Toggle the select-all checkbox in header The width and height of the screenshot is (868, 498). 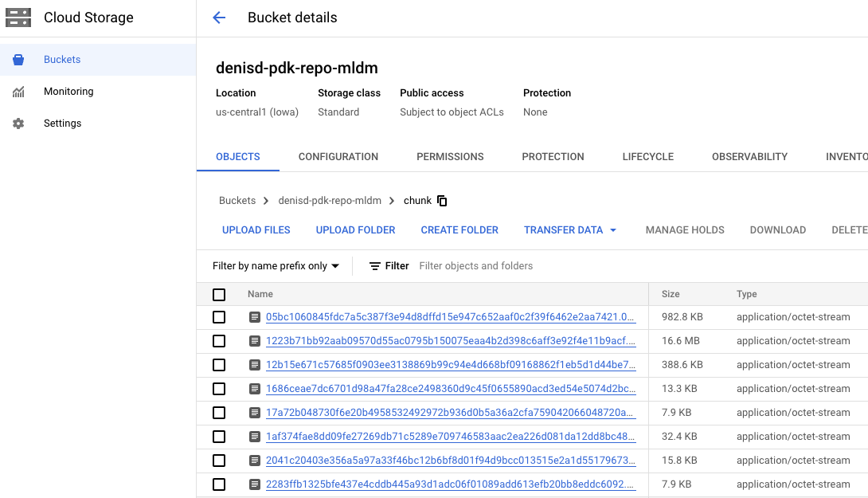pos(219,295)
